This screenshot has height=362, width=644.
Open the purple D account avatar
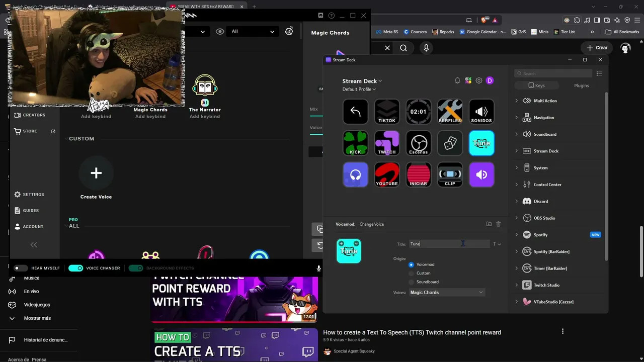(x=490, y=80)
